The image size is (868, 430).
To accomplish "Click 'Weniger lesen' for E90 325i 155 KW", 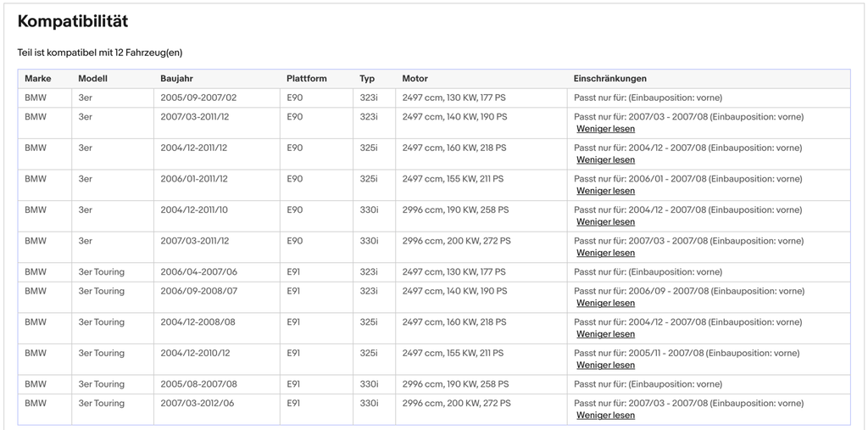I will [x=605, y=191].
